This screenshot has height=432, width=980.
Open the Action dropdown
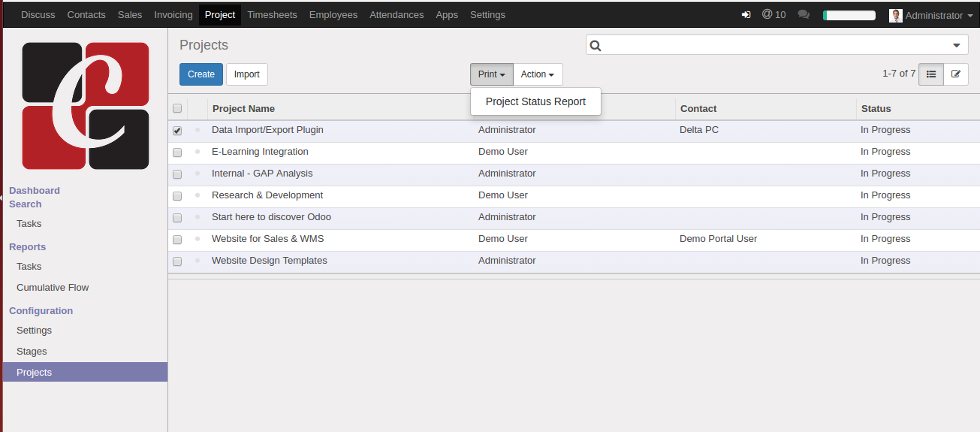[x=538, y=74]
